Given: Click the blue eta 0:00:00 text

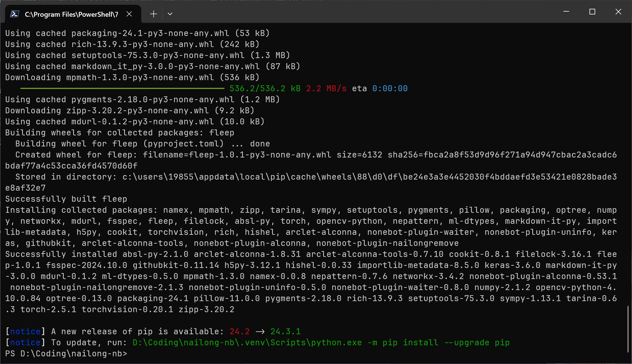Looking at the screenshot, I should coord(390,88).
